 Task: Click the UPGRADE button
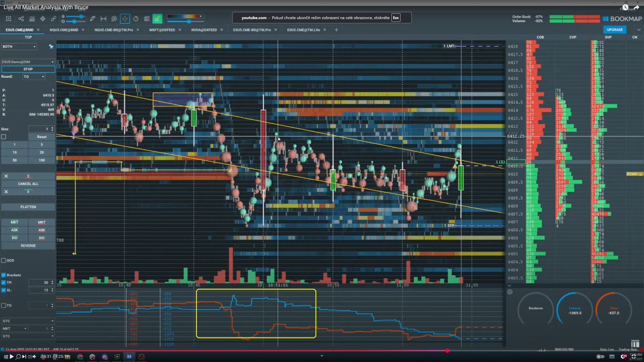click(614, 29)
